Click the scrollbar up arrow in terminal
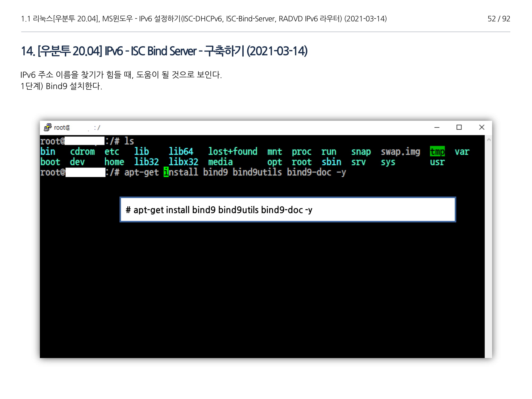Screen dimensions: 532x399 (489, 140)
